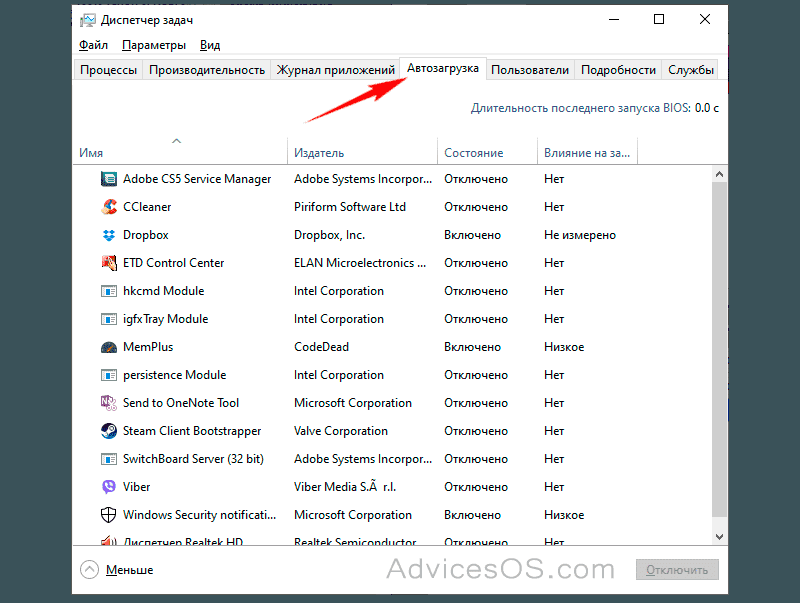The height and width of the screenshot is (603, 800).
Task: Click the scrollbar down arrow
Action: 719,537
